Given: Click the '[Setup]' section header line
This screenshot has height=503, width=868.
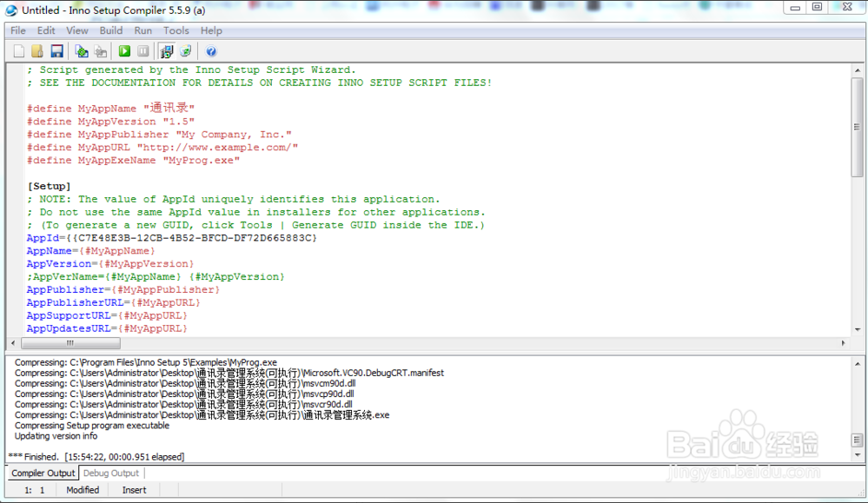Looking at the screenshot, I should pyautogui.click(x=50, y=187).
